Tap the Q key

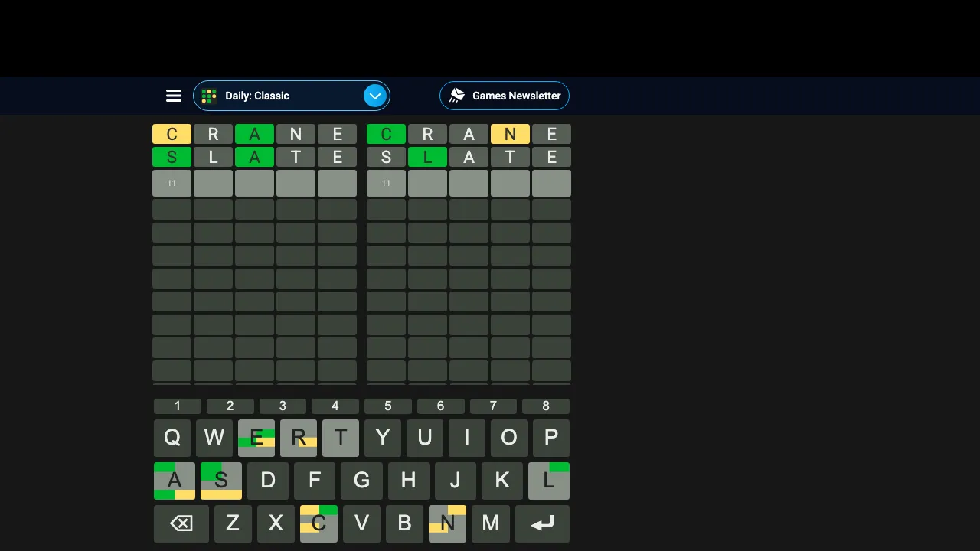pos(172,438)
